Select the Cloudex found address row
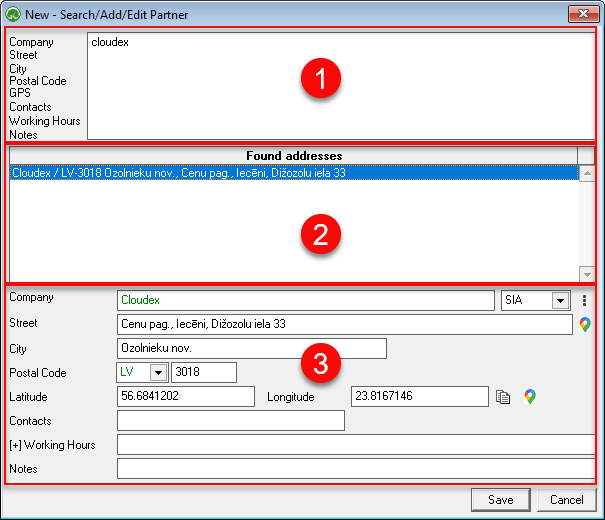 pos(294,173)
